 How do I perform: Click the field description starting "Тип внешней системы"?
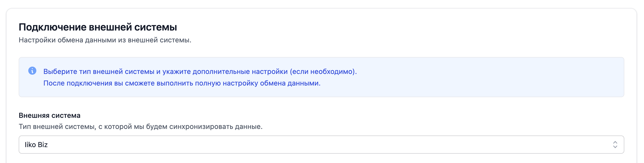pos(141,127)
